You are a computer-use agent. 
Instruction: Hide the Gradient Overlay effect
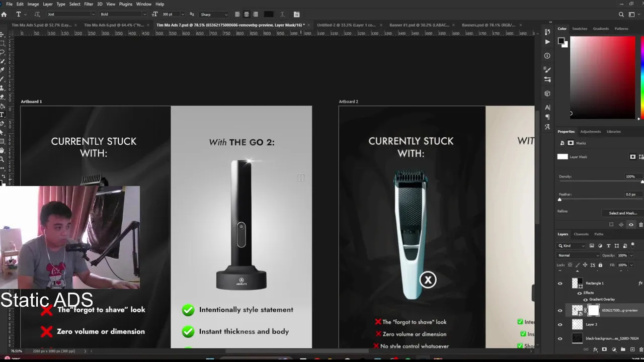(x=585, y=299)
